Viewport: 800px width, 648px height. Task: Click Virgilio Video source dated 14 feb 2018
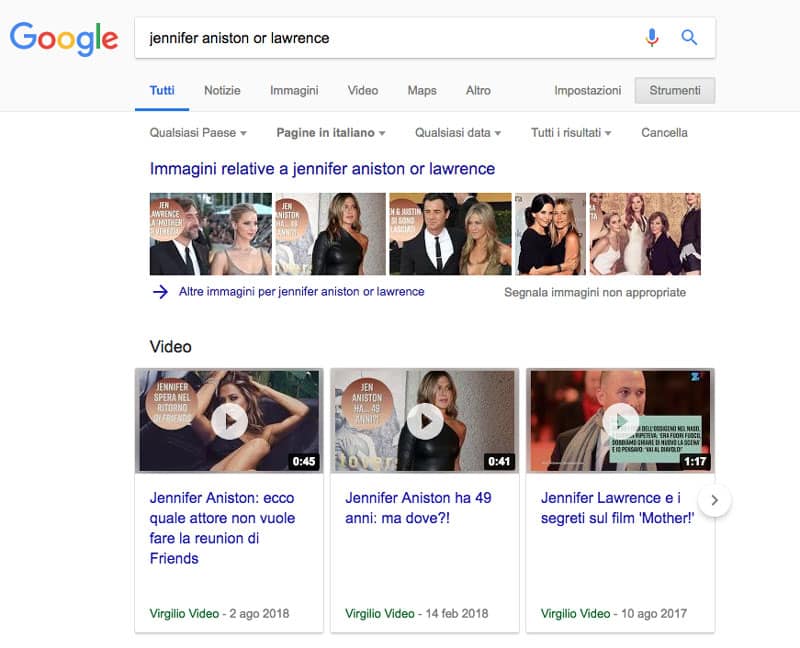pyautogui.click(x=380, y=614)
